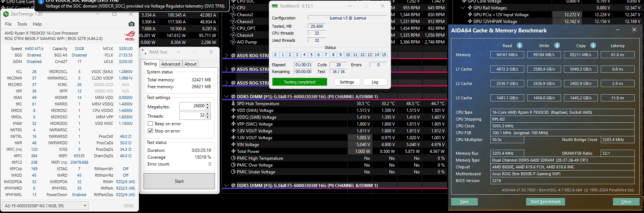Click VSOC (SMU) value 1.2860V

coord(126,72)
